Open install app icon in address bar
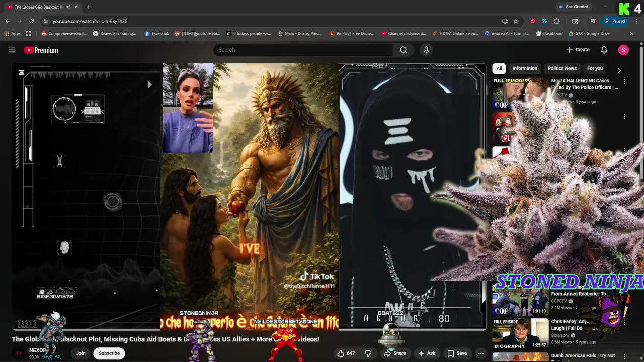Image resolution: width=644 pixels, height=362 pixels. 505,21
